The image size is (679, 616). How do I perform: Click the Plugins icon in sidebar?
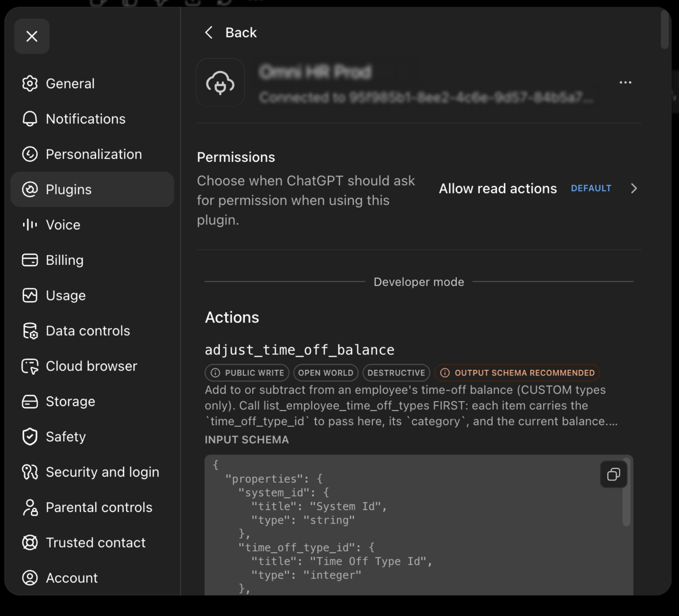[x=30, y=190]
